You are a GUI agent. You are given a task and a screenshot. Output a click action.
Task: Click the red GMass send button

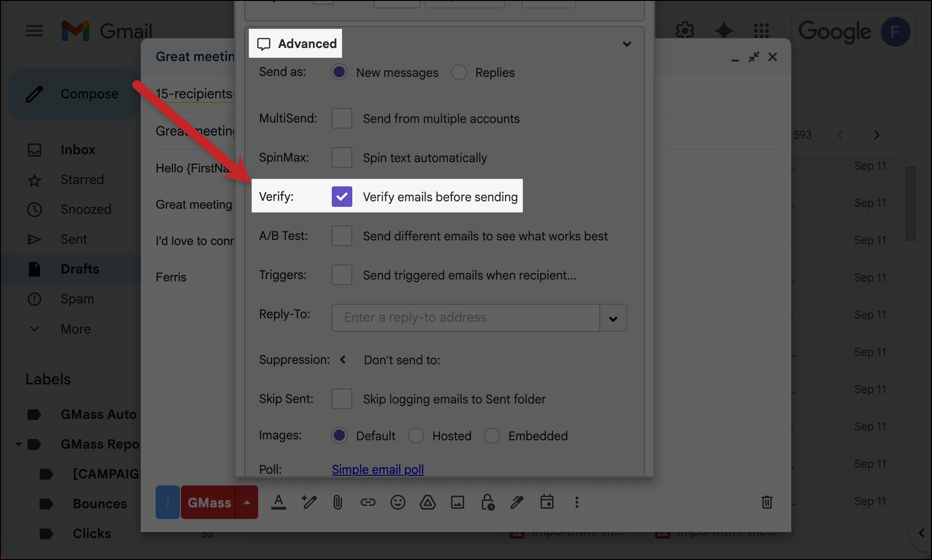pos(209,502)
